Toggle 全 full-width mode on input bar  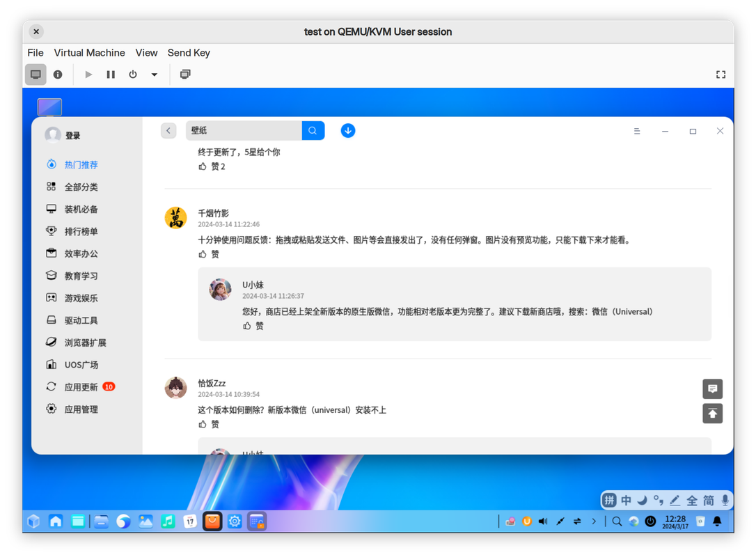click(692, 501)
